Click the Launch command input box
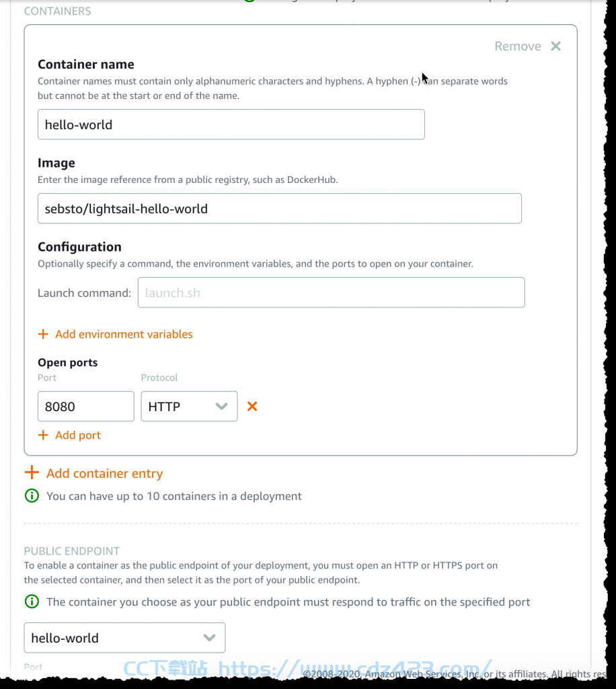616x689 pixels. click(x=331, y=292)
